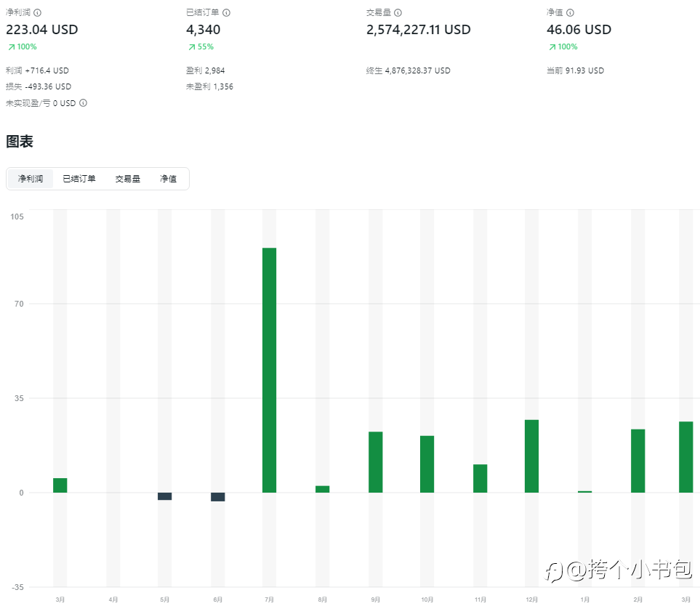Click the tall green July bar
Viewport: 700px width, 606px height.
[269, 370]
